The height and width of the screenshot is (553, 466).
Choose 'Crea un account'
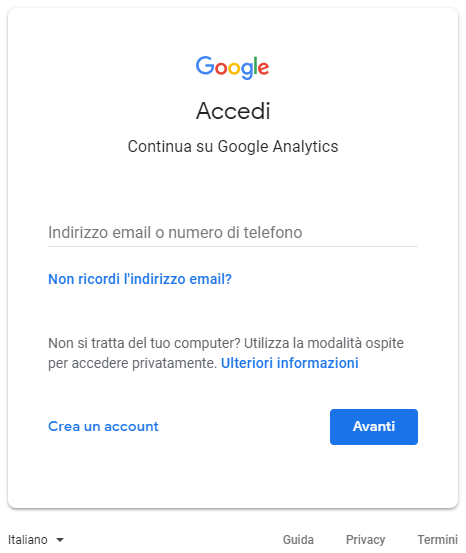tap(103, 426)
